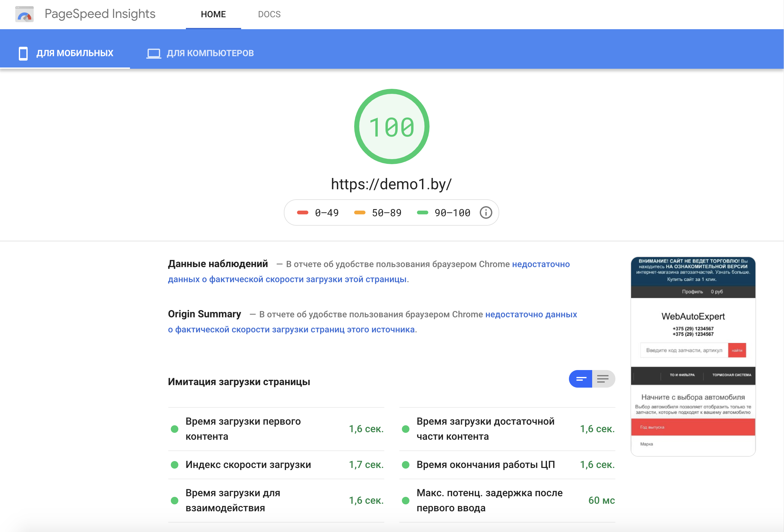Image resolution: width=784 pixels, height=532 pixels.
Task: Click the PageSpeed Insights logo icon
Action: coord(24,14)
